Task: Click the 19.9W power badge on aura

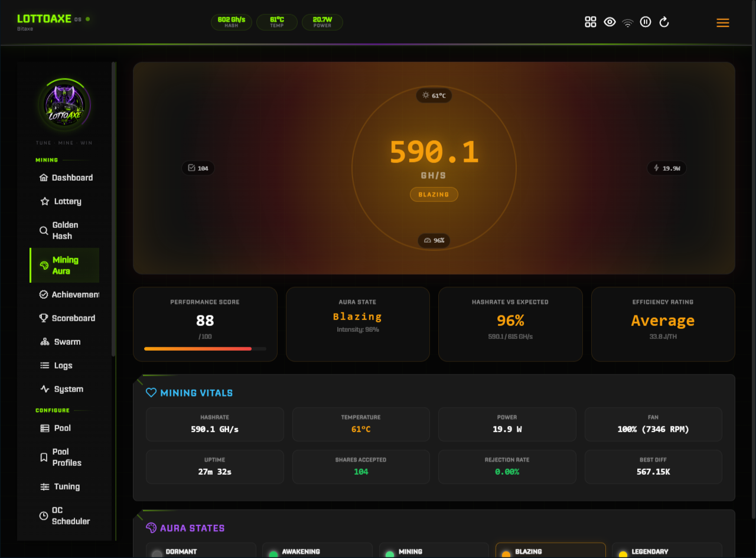Action: tap(667, 168)
